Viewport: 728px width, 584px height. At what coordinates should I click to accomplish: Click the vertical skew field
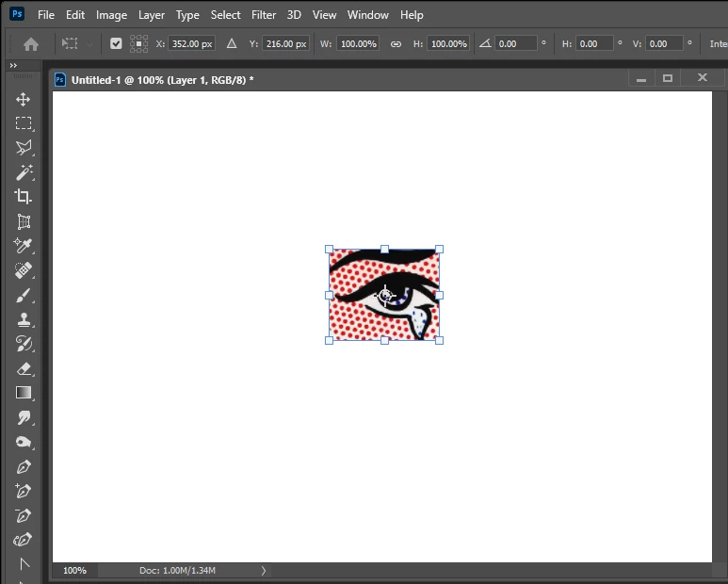click(x=664, y=43)
